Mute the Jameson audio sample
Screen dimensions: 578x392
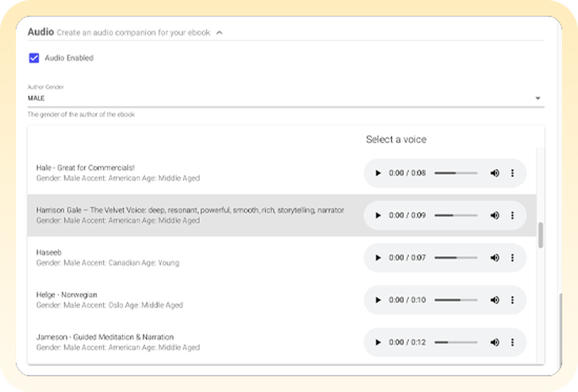click(x=495, y=342)
